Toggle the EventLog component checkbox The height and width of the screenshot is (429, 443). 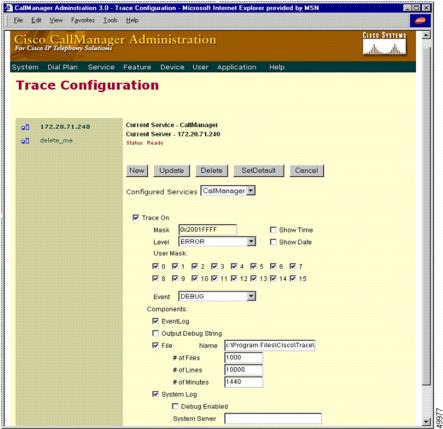[155, 321]
